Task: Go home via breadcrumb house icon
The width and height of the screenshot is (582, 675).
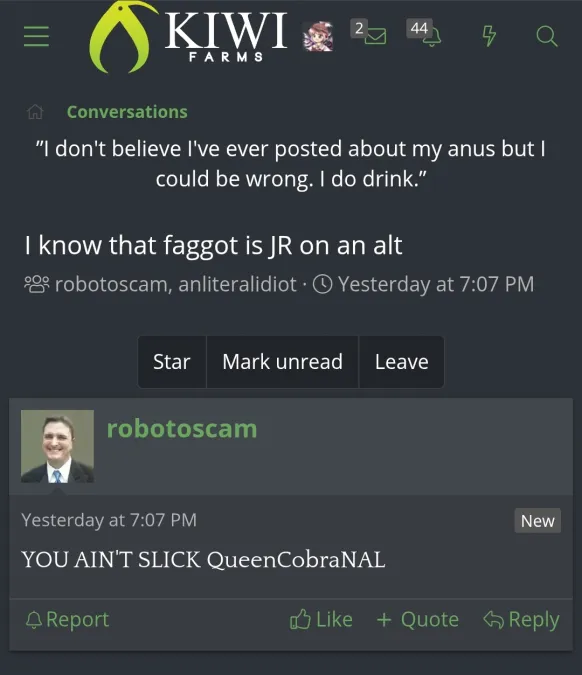Action: [35, 112]
